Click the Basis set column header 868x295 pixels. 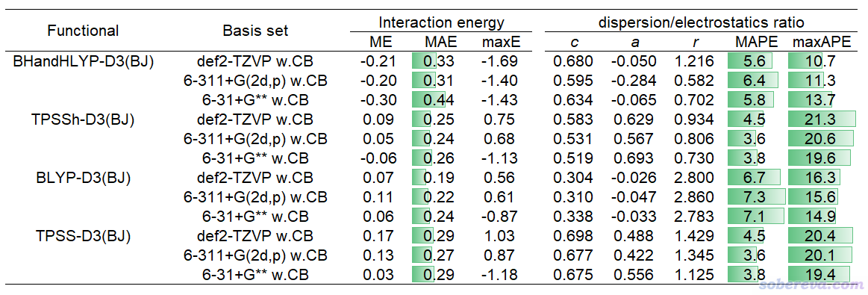click(x=255, y=31)
